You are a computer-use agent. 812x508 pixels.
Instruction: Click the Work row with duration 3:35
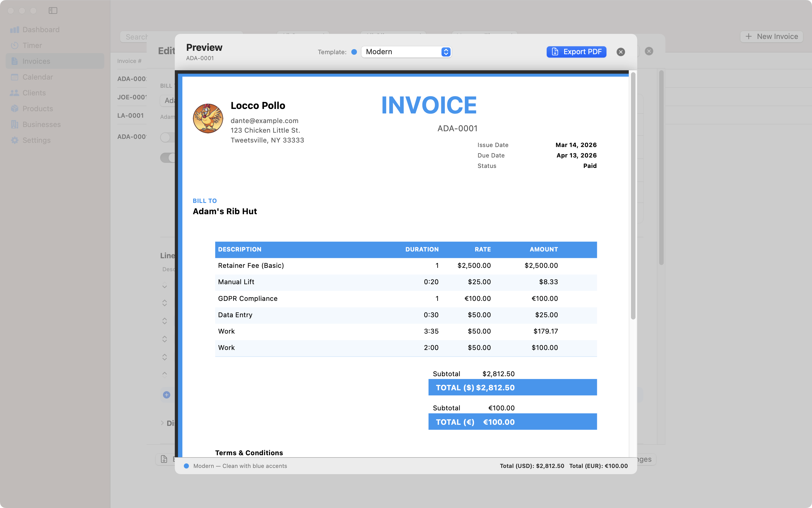[406, 332]
